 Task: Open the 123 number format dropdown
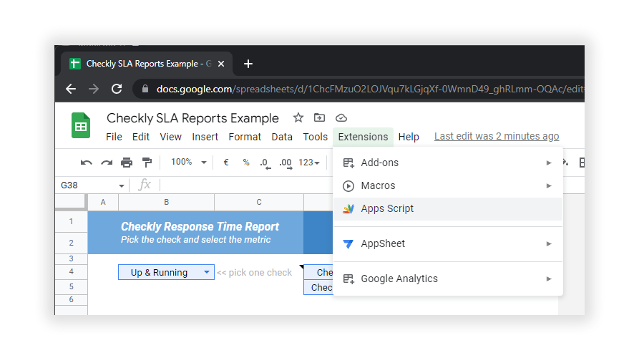309,163
